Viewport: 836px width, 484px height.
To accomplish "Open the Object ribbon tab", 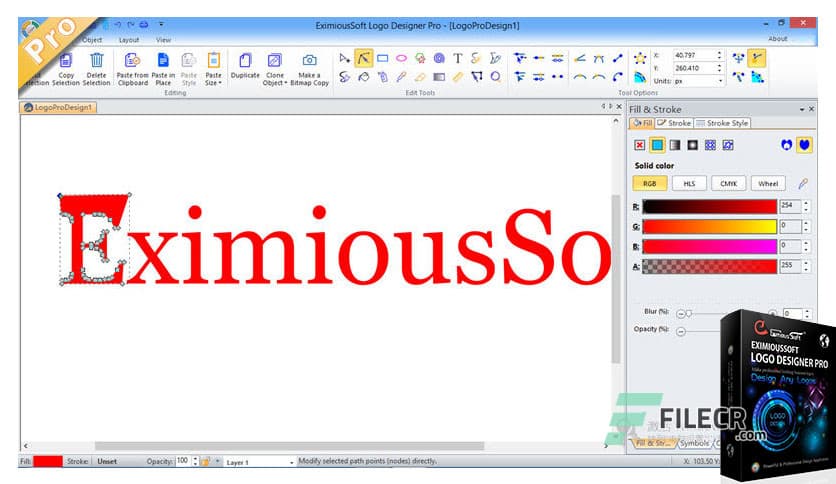I will 92,40.
